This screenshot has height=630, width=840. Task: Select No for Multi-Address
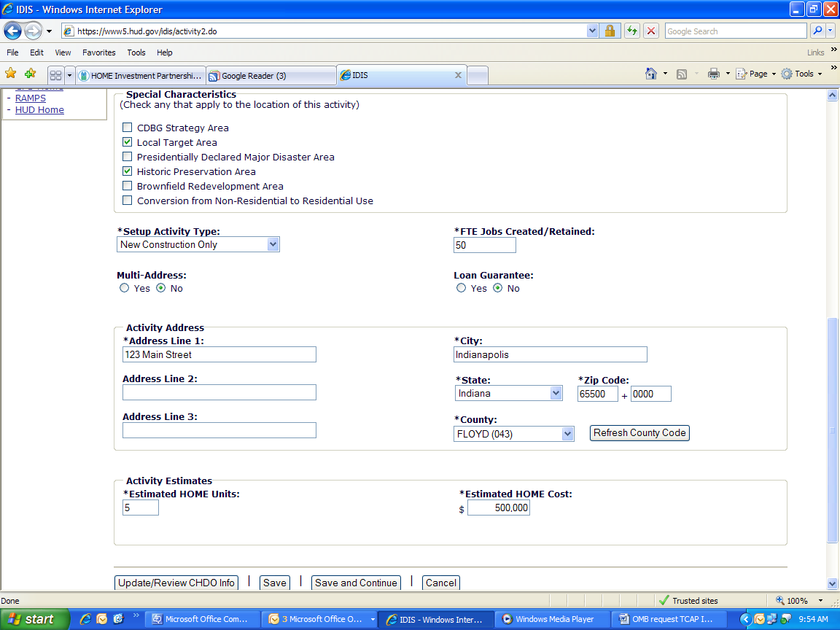[x=160, y=288]
